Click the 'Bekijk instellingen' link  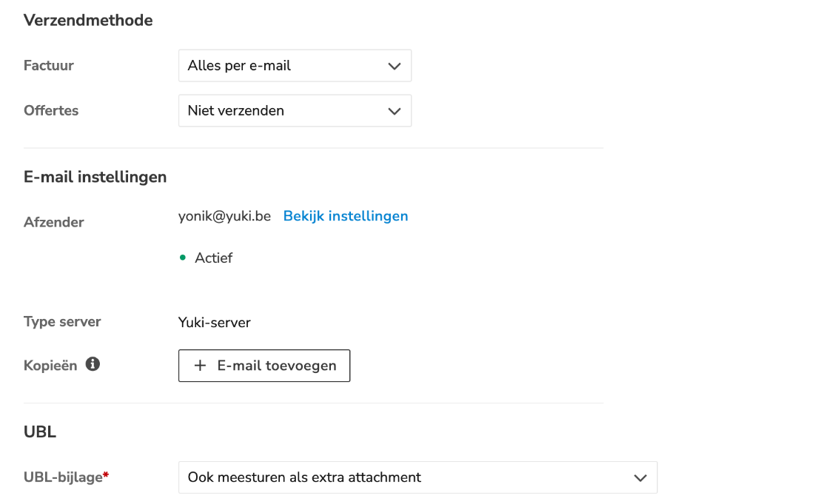click(x=346, y=216)
